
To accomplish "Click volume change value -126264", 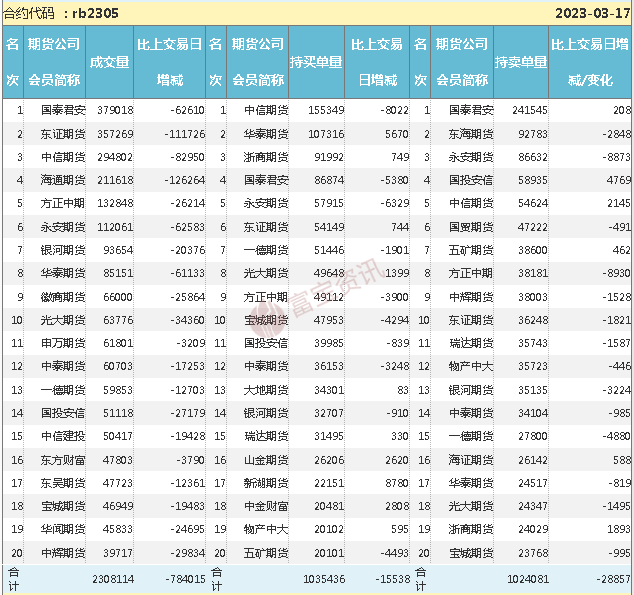I will pyautogui.click(x=185, y=180).
